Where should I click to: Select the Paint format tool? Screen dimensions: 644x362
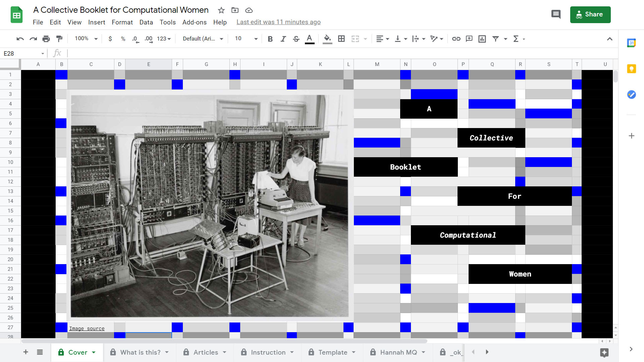click(x=59, y=39)
